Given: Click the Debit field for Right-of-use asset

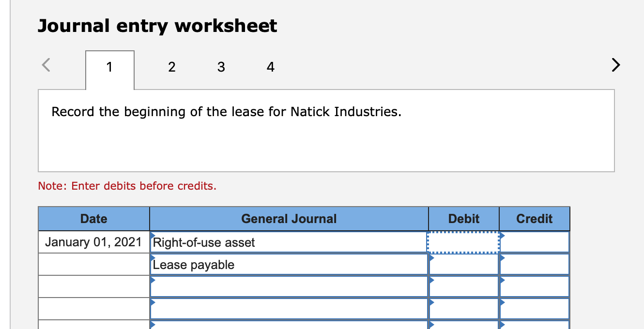Looking at the screenshot, I should (462, 241).
